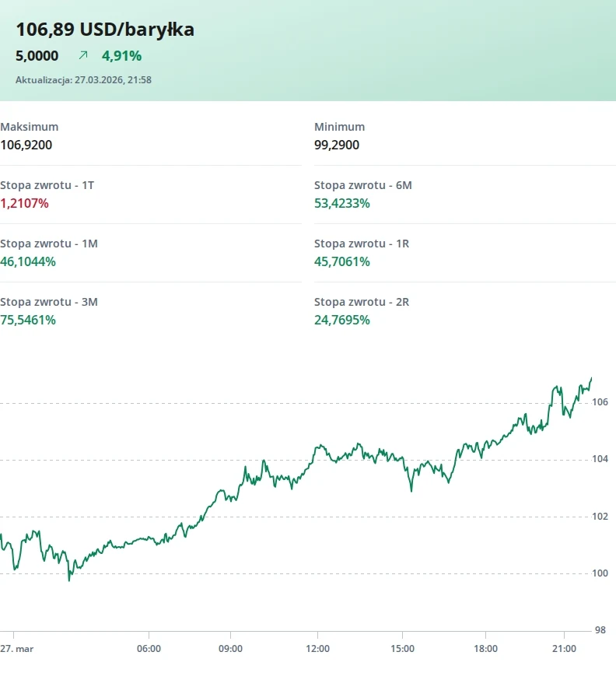Click the Stopa zwrotu - 6M label
The height and width of the screenshot is (673, 616).
[362, 185]
